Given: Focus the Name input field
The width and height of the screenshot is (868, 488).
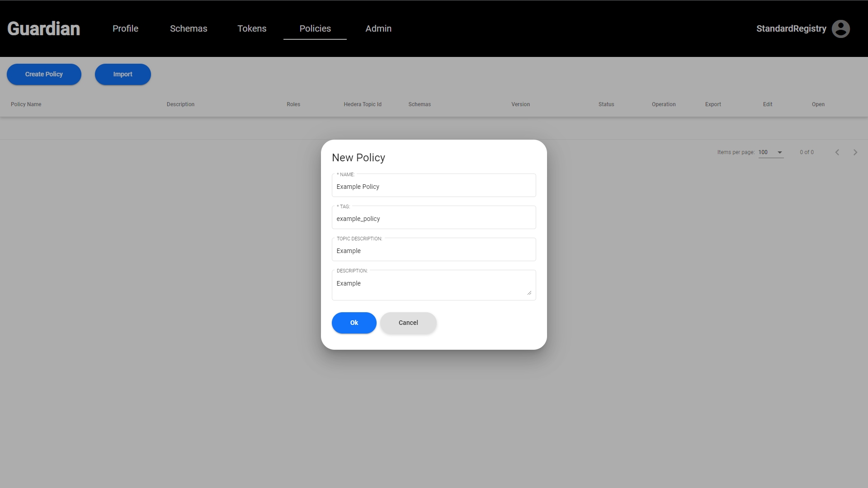Looking at the screenshot, I should point(434,187).
